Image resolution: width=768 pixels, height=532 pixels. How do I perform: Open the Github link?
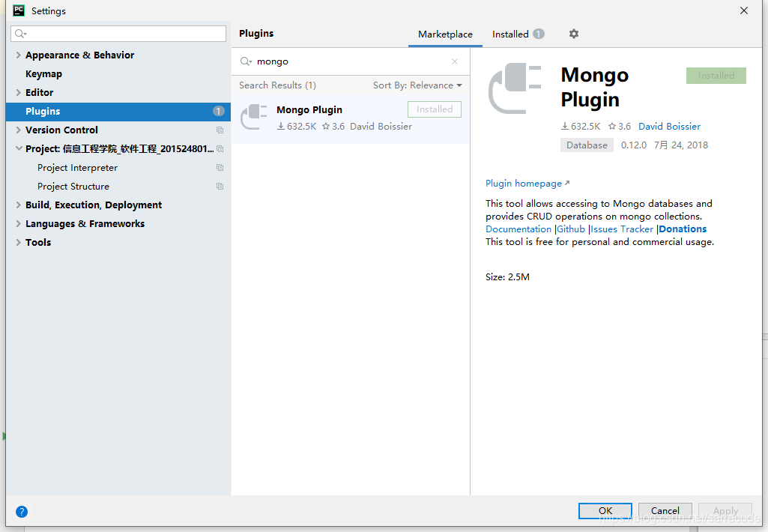[x=571, y=229]
